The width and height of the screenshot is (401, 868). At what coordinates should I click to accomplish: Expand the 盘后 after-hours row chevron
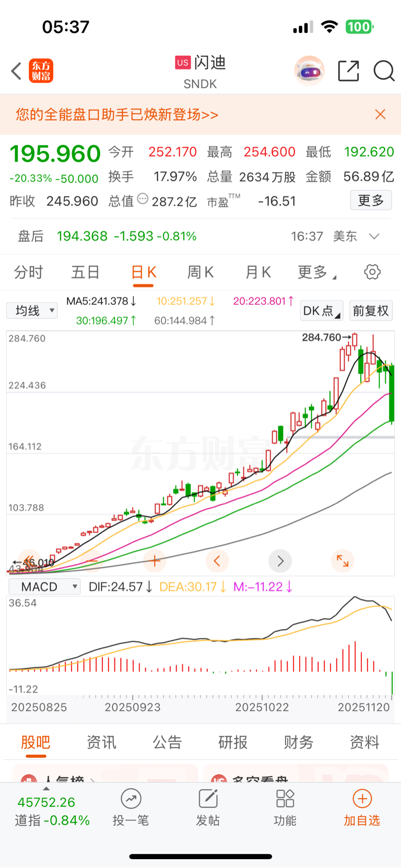374,236
